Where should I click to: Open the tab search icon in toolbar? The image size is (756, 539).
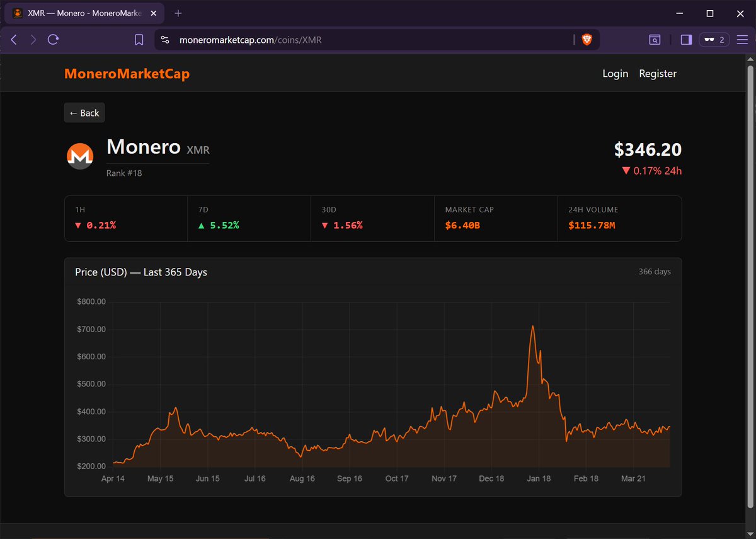(655, 40)
